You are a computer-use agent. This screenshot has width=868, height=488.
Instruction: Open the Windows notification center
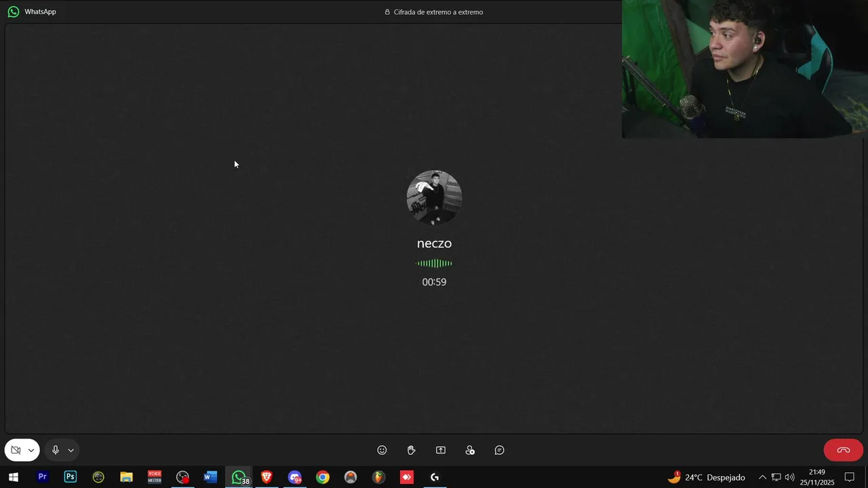[849, 477]
